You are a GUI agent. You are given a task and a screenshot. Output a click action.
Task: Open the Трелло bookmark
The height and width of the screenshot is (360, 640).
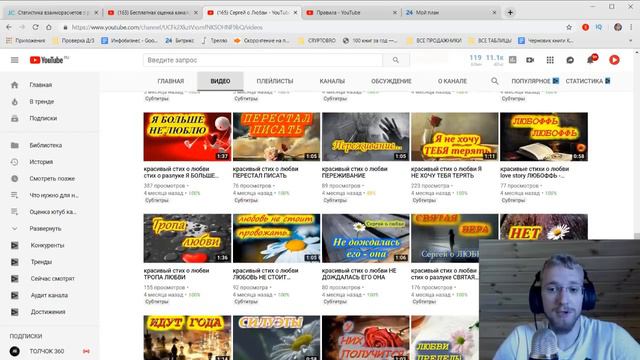(x=215, y=40)
